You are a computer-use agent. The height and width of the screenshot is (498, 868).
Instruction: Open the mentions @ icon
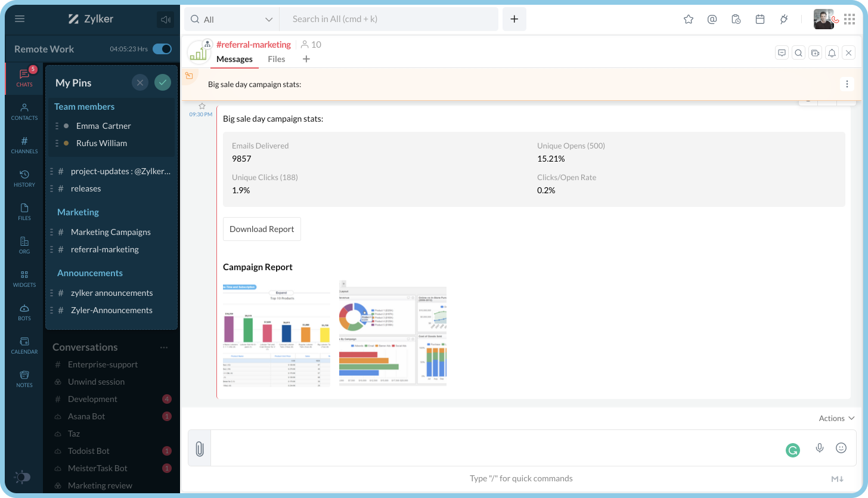(712, 19)
